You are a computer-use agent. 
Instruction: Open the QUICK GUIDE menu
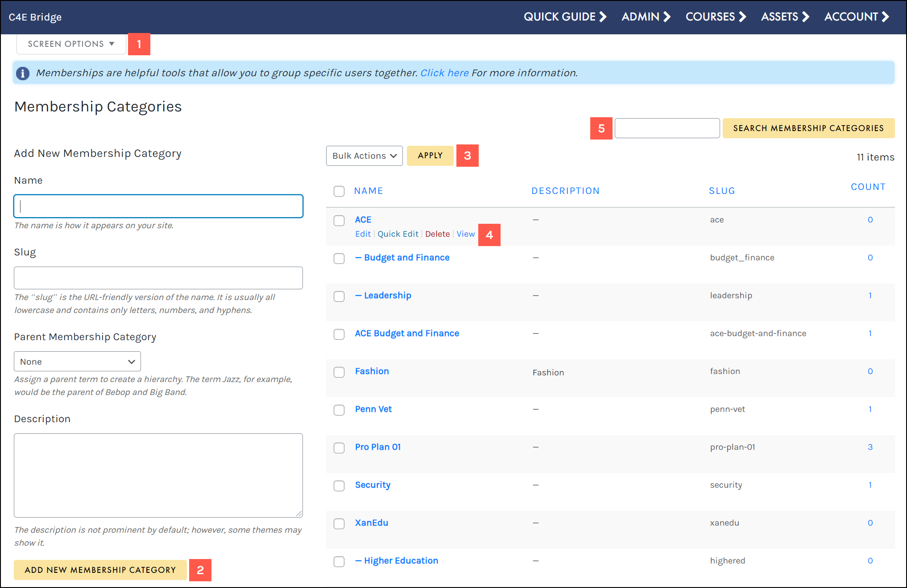coord(565,17)
